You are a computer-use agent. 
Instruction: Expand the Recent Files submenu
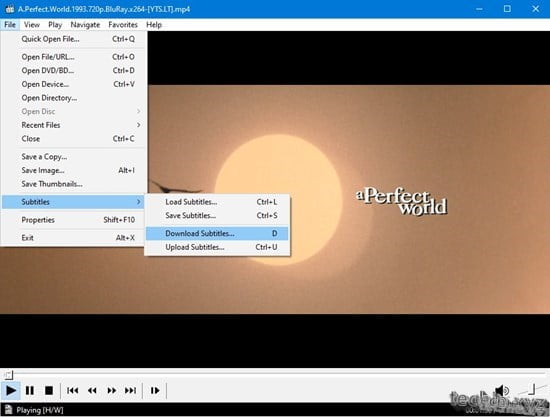tap(73, 125)
